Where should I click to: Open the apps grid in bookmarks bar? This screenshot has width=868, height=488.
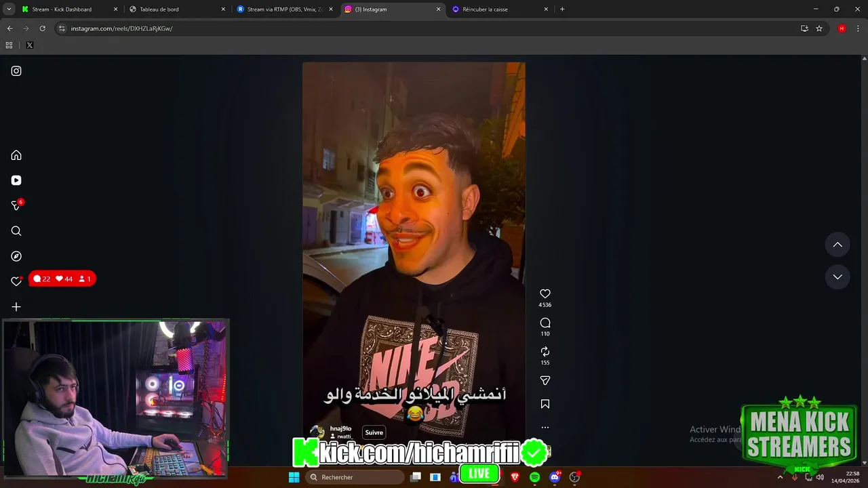(9, 45)
